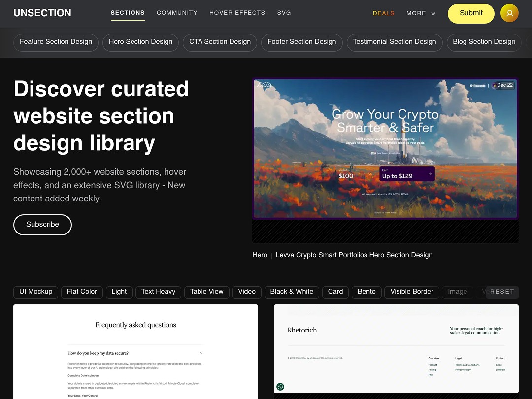The height and width of the screenshot is (399, 532).
Task: Click the UNSECTION logo
Action: (42, 13)
